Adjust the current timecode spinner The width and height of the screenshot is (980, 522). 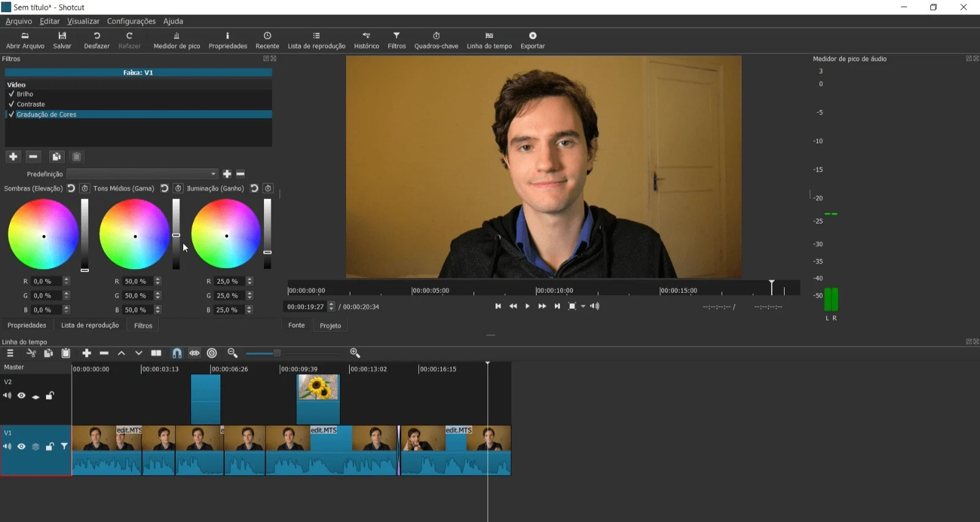pyautogui.click(x=331, y=306)
